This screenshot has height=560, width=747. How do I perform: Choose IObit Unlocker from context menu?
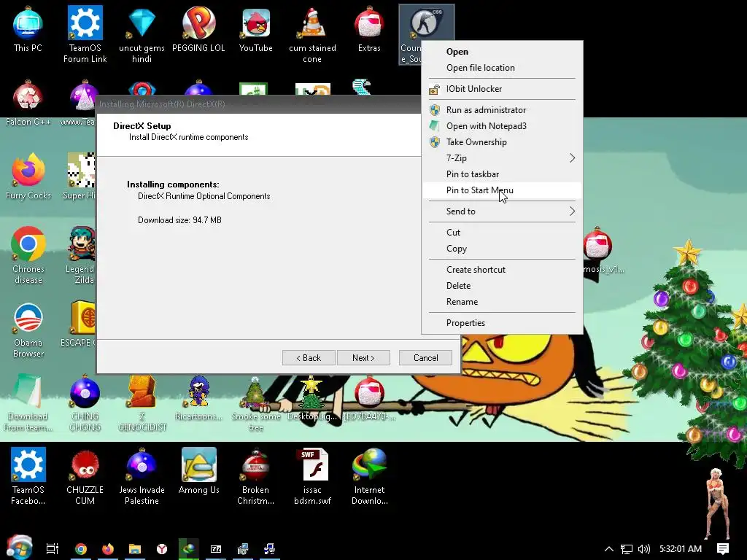tap(502, 88)
